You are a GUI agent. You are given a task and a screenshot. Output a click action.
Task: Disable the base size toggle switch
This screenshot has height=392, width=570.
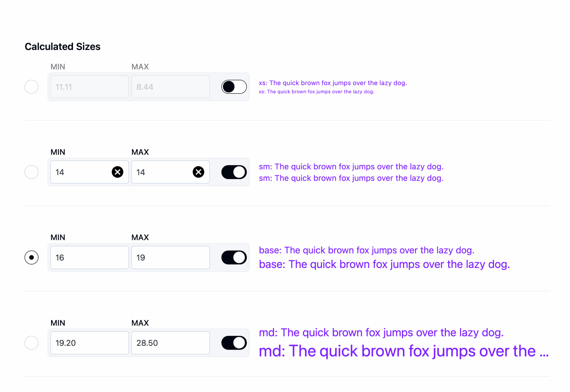(234, 257)
